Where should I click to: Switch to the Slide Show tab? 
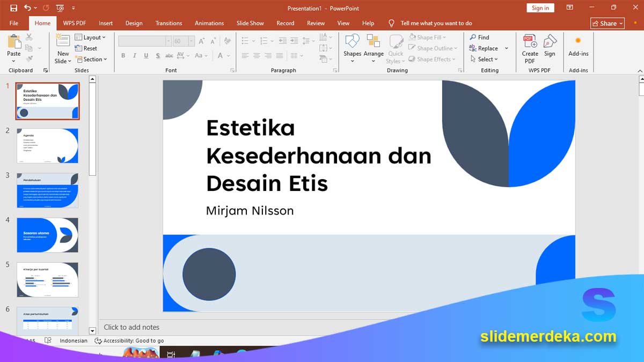(x=250, y=23)
